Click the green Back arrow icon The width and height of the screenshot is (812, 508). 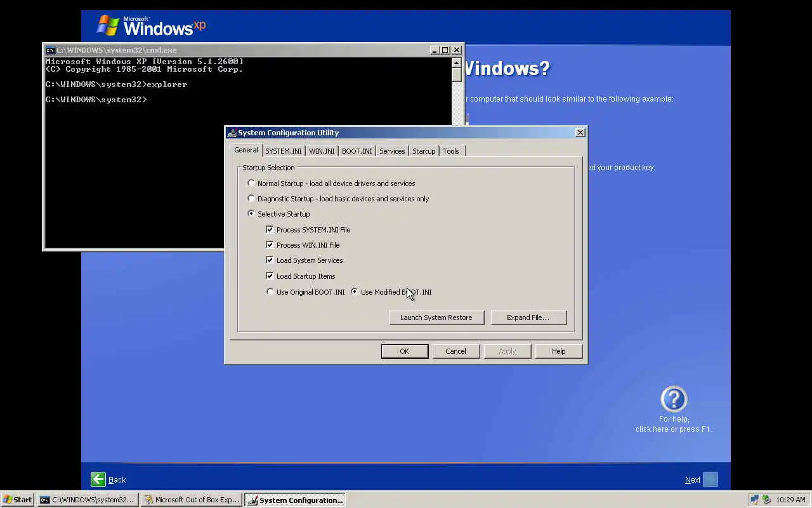pos(98,479)
